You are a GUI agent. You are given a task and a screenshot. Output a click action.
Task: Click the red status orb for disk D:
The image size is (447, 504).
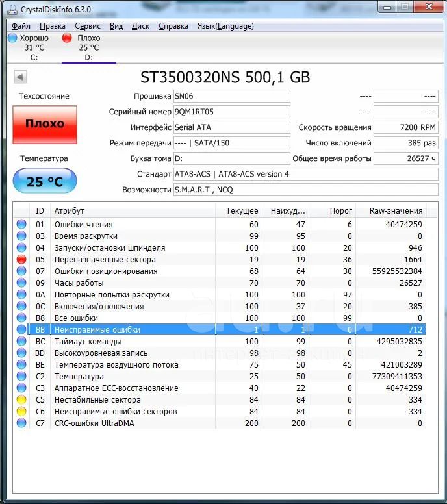[67, 38]
